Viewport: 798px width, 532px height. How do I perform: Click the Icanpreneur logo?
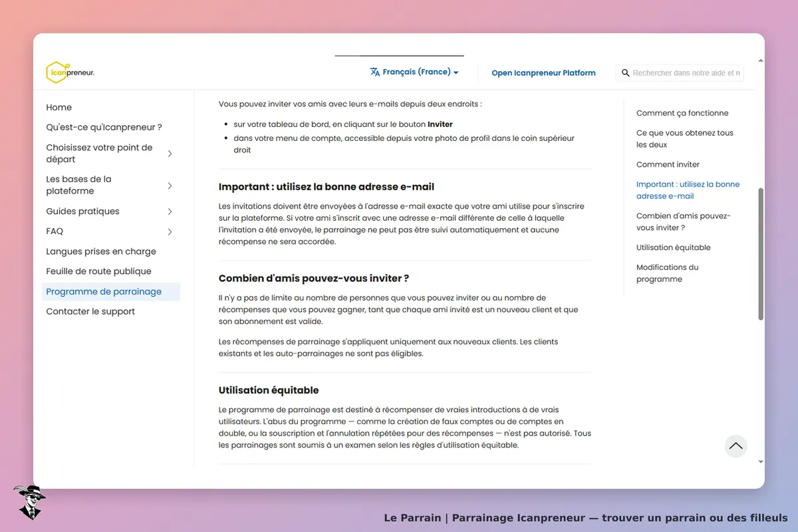coord(70,72)
